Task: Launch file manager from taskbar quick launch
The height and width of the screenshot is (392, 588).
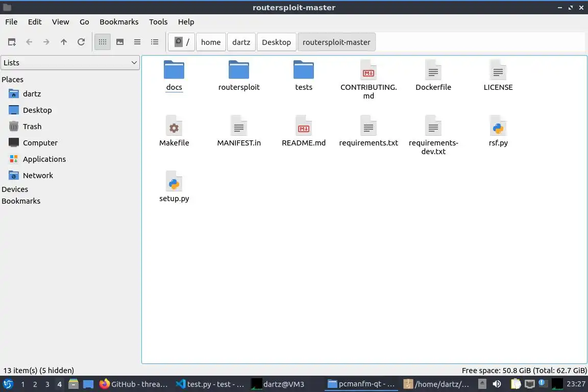Action: 73,384
